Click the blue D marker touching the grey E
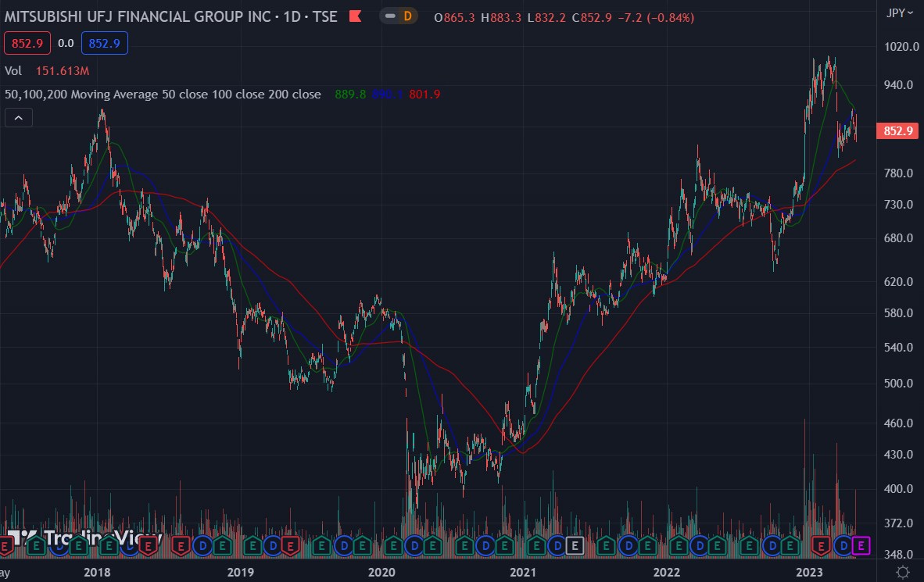The width and height of the screenshot is (924, 582). [558, 546]
